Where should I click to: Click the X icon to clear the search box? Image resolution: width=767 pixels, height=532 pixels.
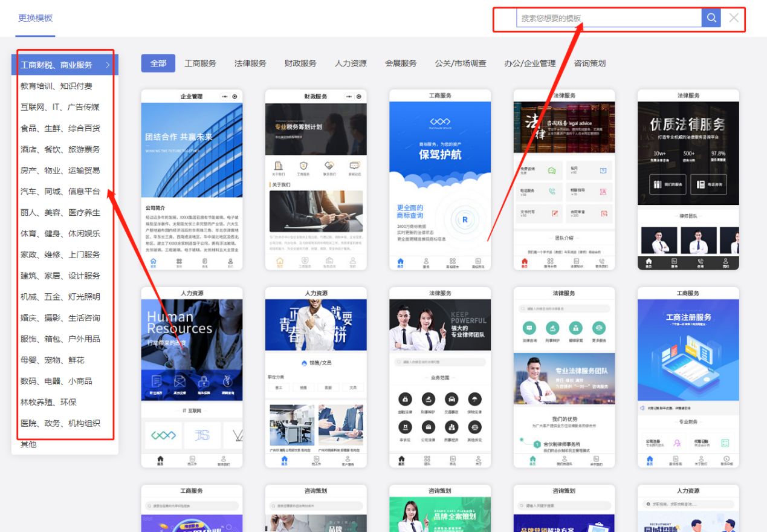click(733, 18)
